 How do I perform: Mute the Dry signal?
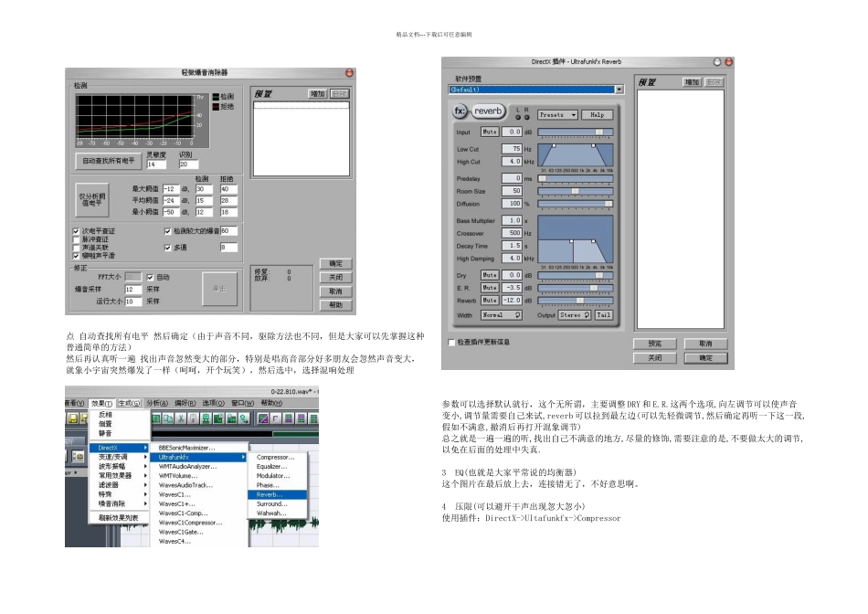tap(490, 275)
